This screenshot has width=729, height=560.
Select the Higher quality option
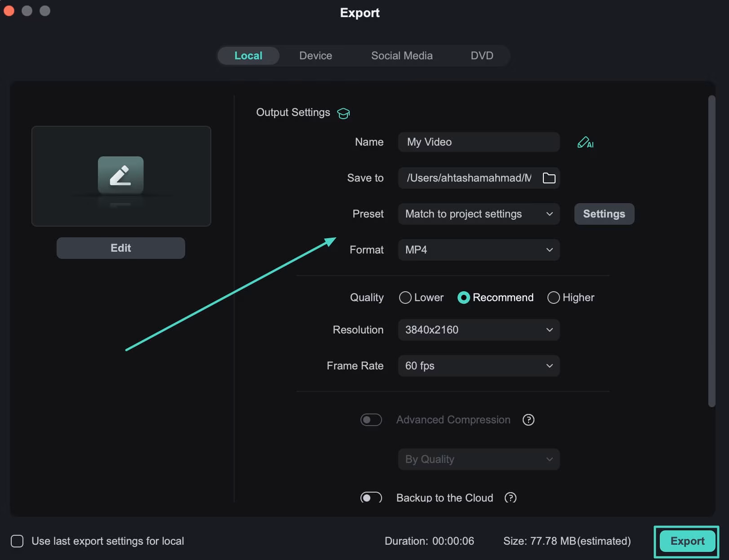pyautogui.click(x=553, y=298)
